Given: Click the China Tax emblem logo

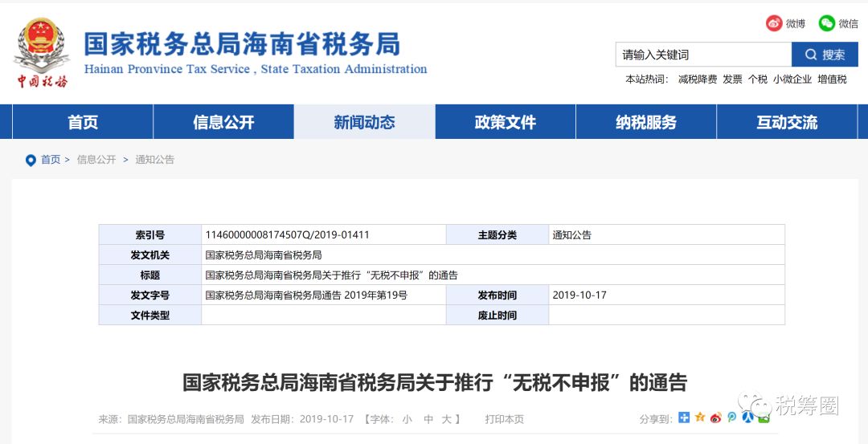Looking at the screenshot, I should coord(42,52).
